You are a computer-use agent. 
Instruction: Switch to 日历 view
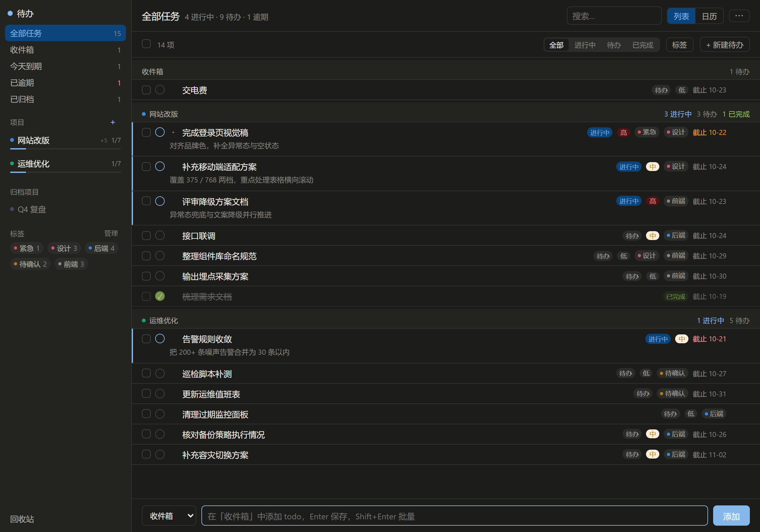[709, 16]
